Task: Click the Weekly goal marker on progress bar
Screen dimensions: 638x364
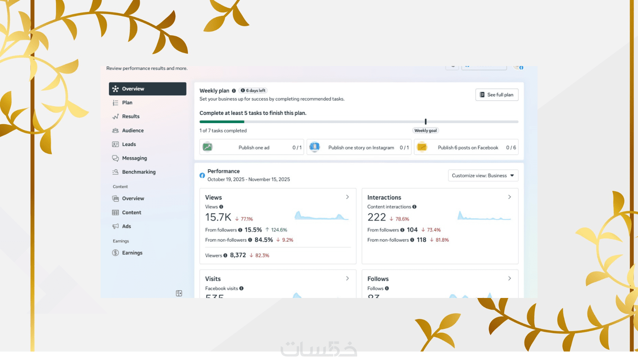Action: pyautogui.click(x=426, y=122)
